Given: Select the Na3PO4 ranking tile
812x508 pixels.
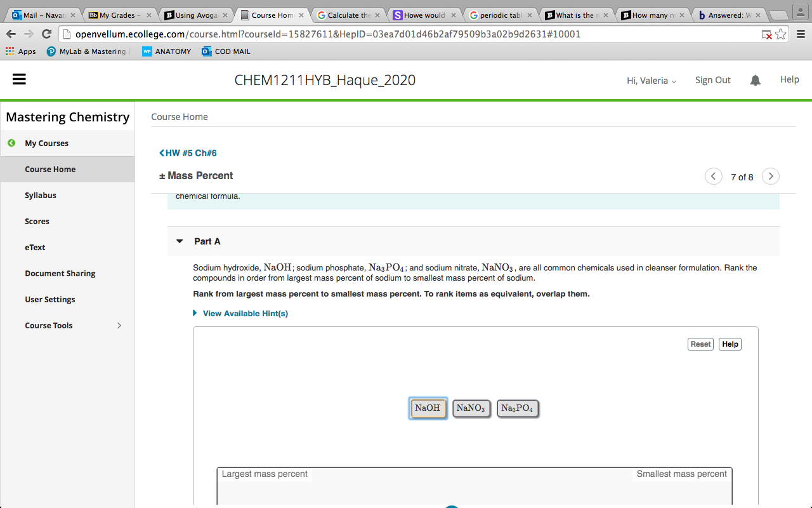Looking at the screenshot, I should 517,408.
